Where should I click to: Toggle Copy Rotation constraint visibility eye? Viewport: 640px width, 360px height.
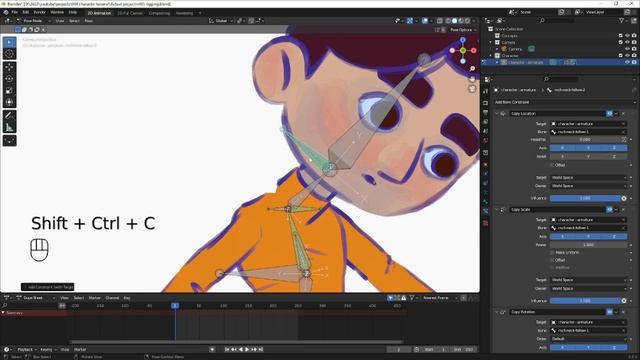click(609, 312)
